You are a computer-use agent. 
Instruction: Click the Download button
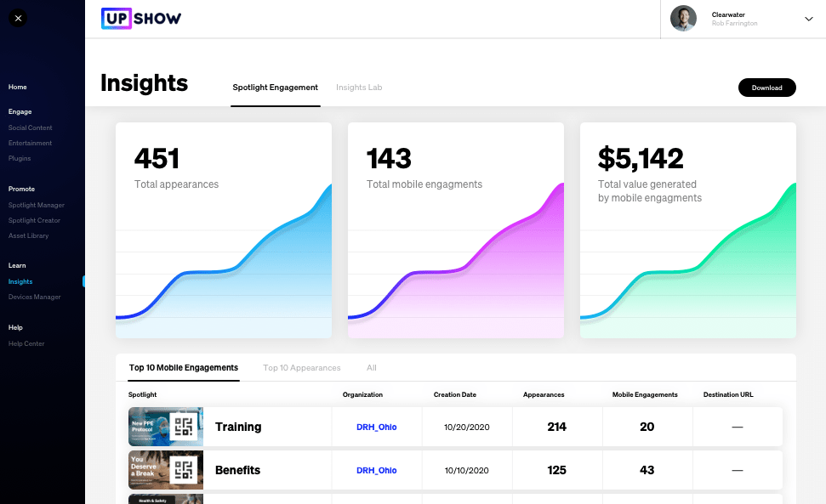pos(766,88)
